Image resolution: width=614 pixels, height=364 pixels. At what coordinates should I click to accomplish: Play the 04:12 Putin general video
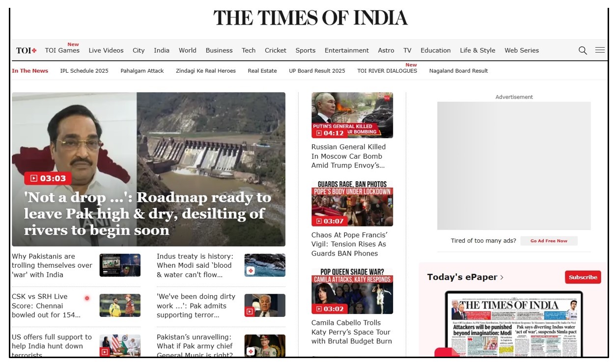click(330, 133)
